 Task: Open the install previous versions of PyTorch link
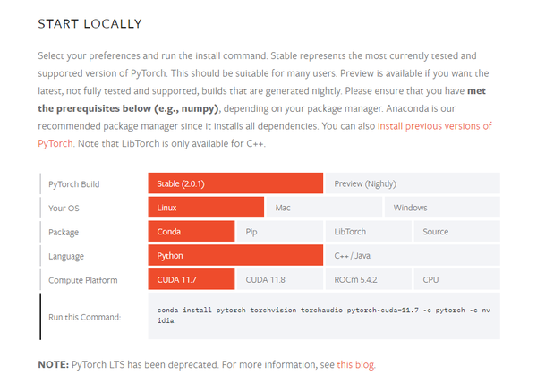click(x=434, y=126)
